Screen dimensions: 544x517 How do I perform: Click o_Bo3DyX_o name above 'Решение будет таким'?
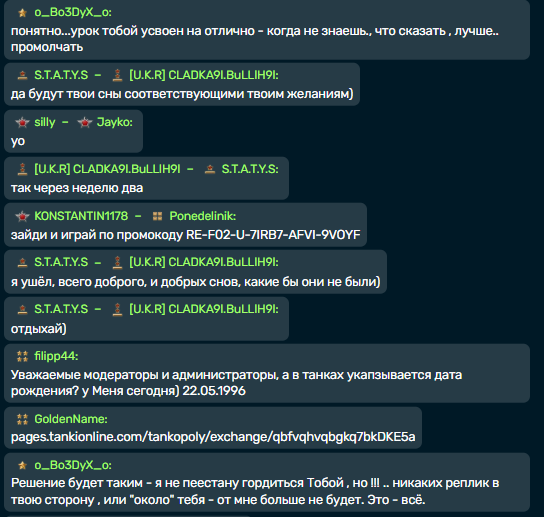73,465
